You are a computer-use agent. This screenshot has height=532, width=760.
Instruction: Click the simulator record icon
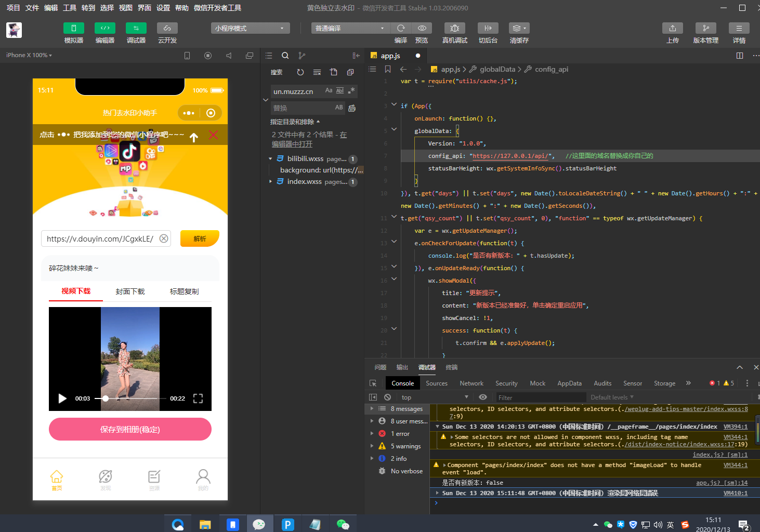pyautogui.click(x=208, y=56)
